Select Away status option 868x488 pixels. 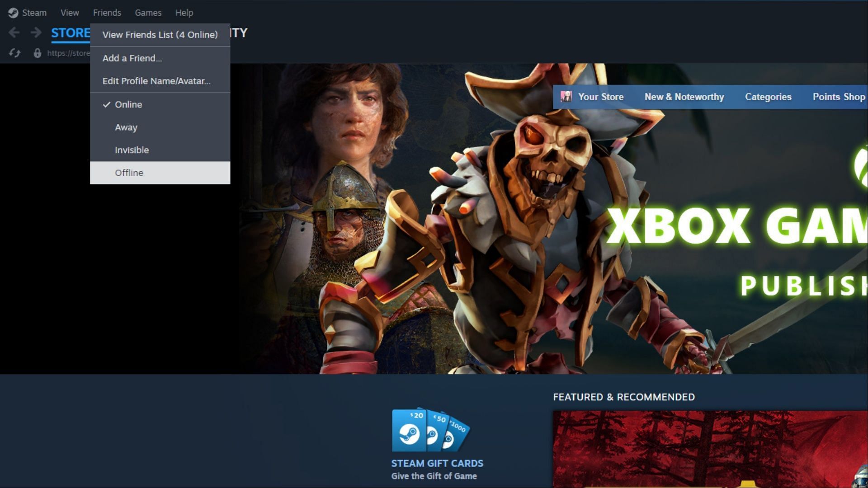pos(126,127)
